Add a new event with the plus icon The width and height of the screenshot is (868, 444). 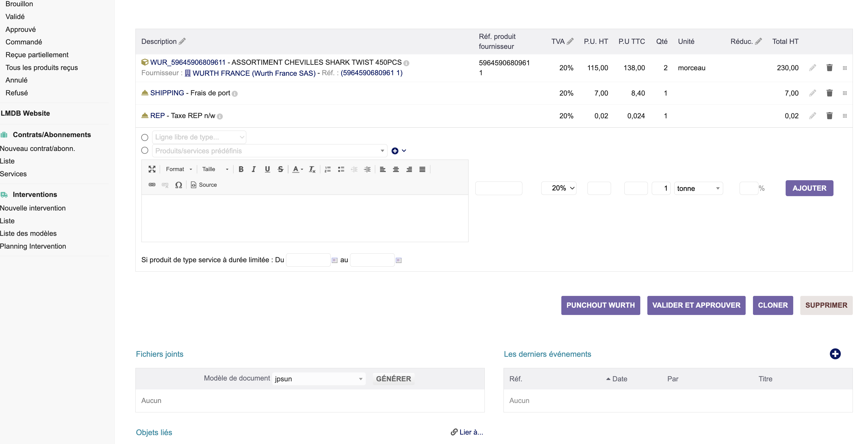coord(835,354)
